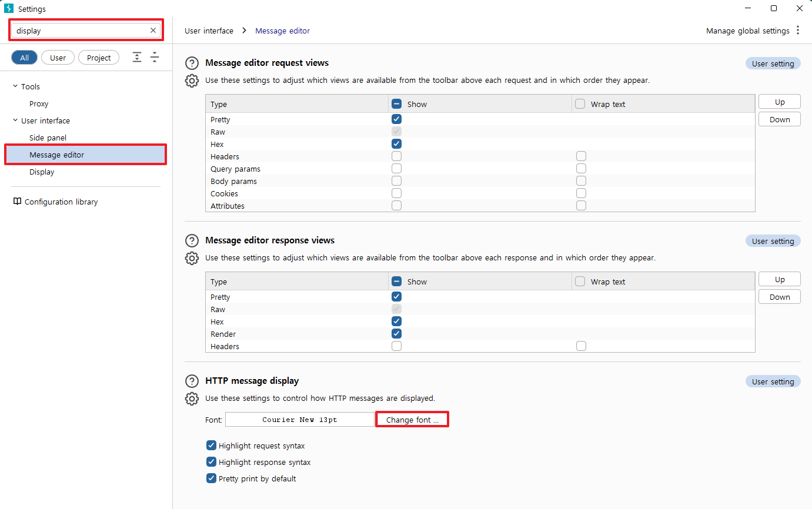Click the Courier New 13pt font field
Image resolution: width=812 pixels, height=509 pixels.
(x=300, y=420)
